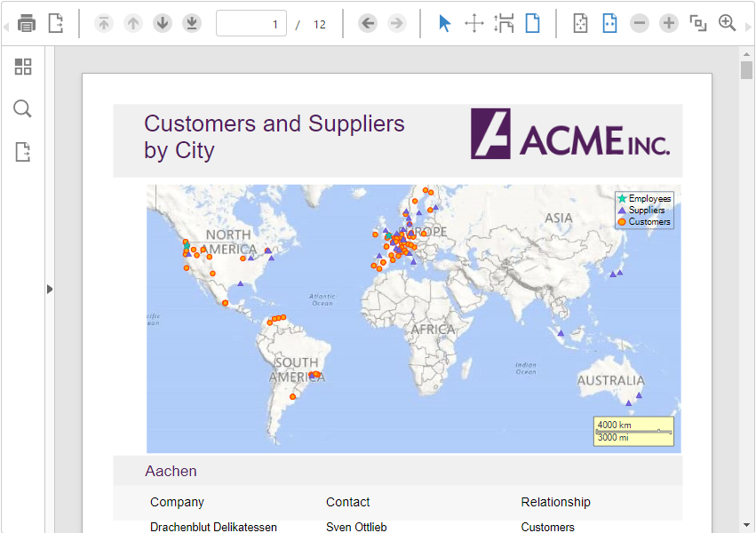This screenshot has width=756, height=533.
Task: Toggle single page view mode
Action: 532,23
